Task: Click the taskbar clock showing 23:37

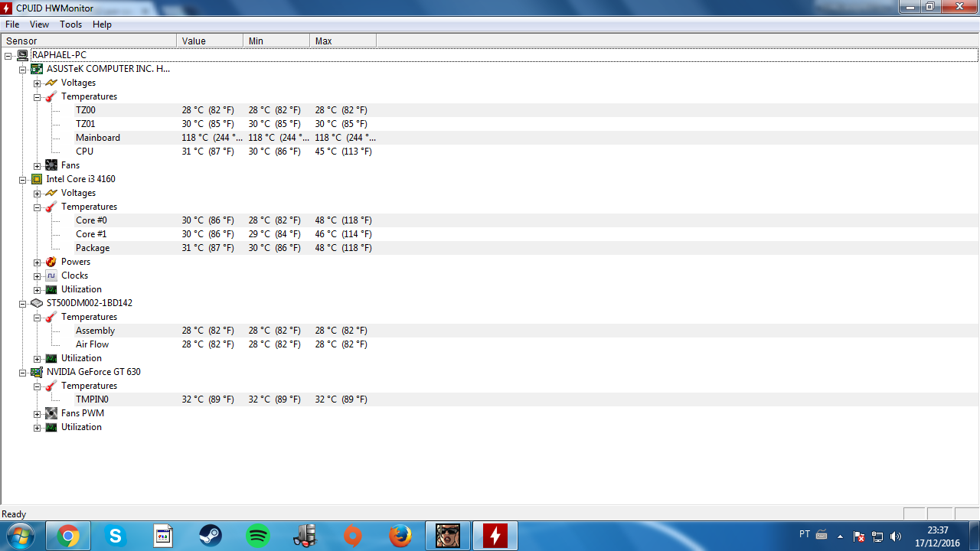Action: [x=938, y=530]
